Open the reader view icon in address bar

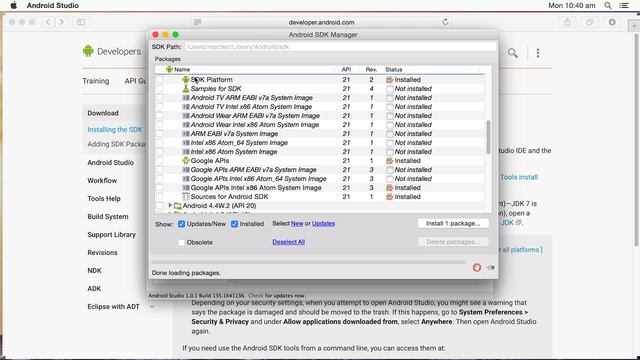coord(198,22)
